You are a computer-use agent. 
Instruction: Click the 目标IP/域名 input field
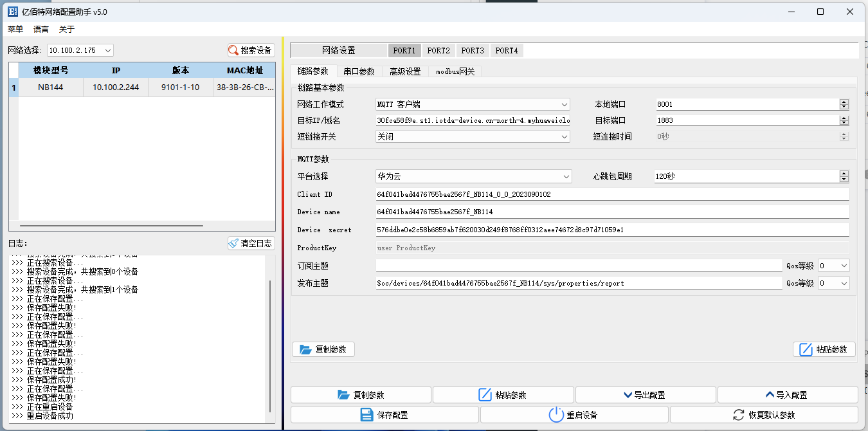tap(473, 120)
